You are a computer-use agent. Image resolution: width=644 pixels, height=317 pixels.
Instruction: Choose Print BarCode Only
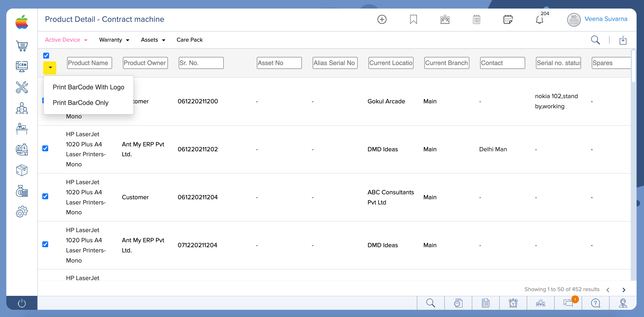tap(81, 102)
